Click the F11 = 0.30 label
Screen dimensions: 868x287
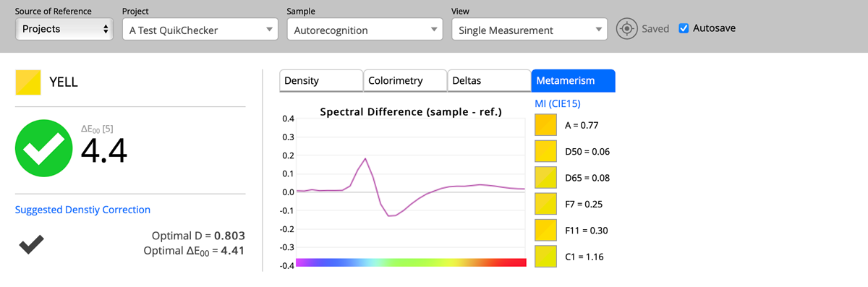(587, 231)
